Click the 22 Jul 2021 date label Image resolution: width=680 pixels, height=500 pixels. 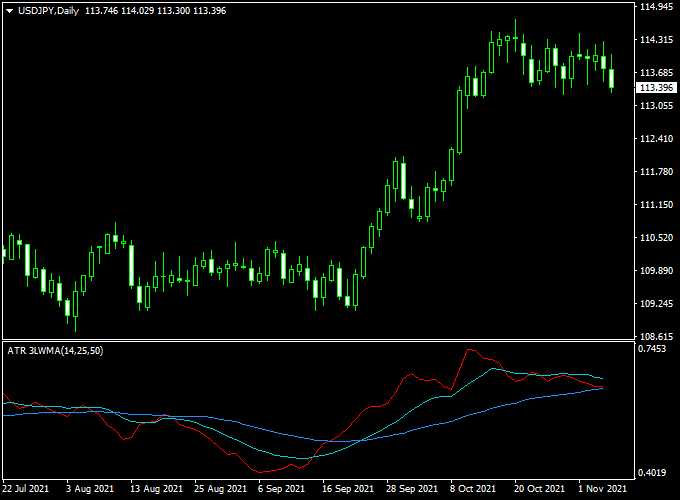(26, 489)
